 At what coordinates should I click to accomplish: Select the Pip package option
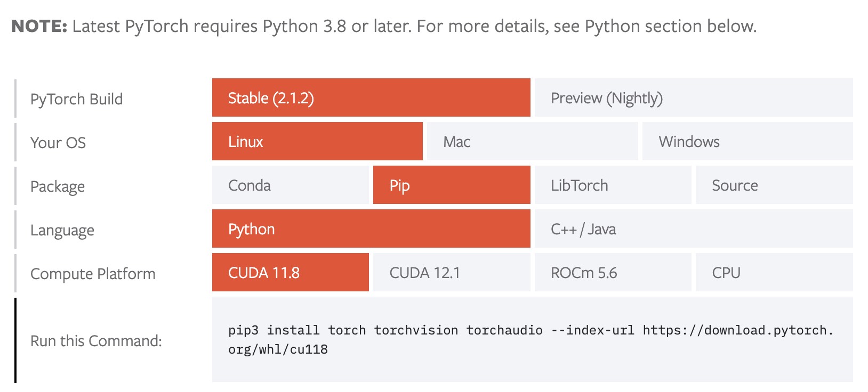452,185
